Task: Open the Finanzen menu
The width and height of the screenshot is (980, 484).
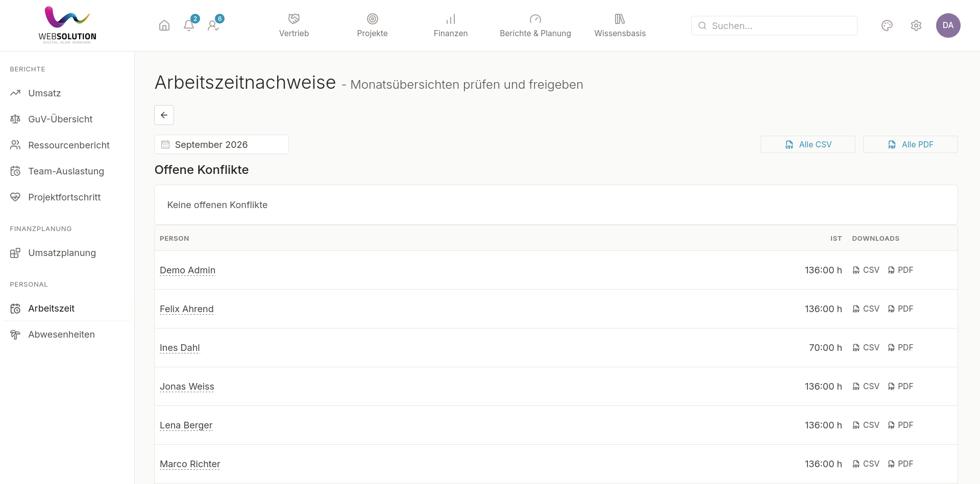Action: pos(451,26)
